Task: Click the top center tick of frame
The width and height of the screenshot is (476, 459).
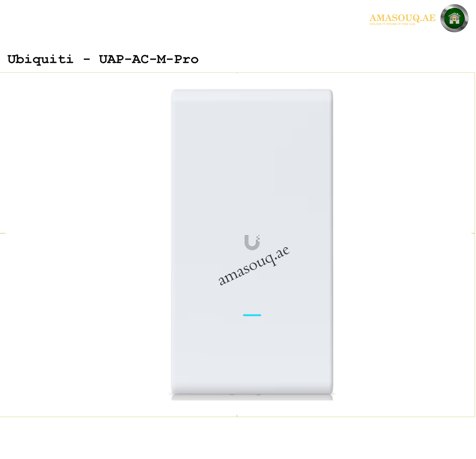Action: tap(237, 73)
